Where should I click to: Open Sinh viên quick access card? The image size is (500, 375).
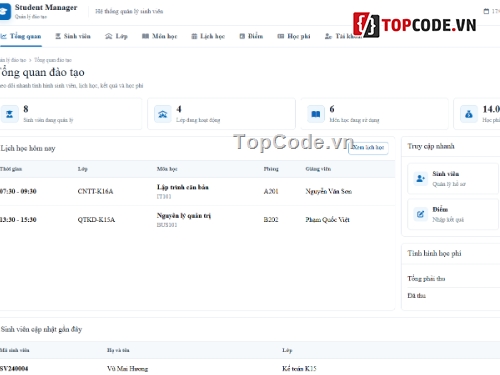(453, 179)
